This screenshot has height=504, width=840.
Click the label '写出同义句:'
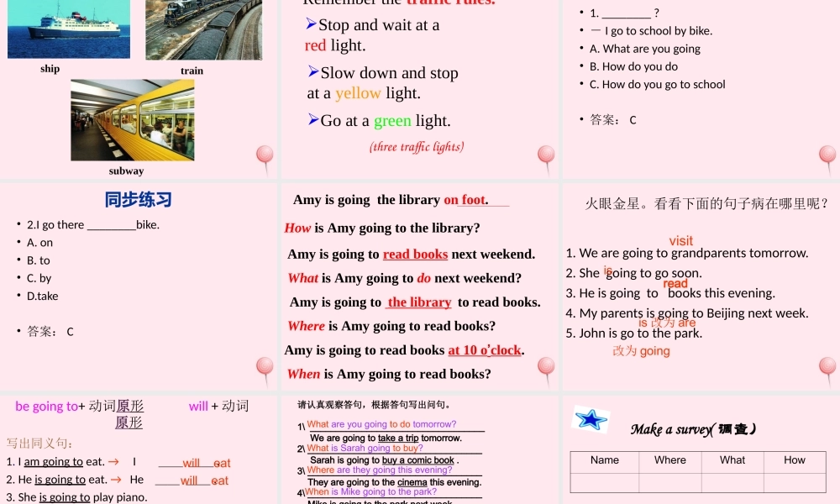40,444
